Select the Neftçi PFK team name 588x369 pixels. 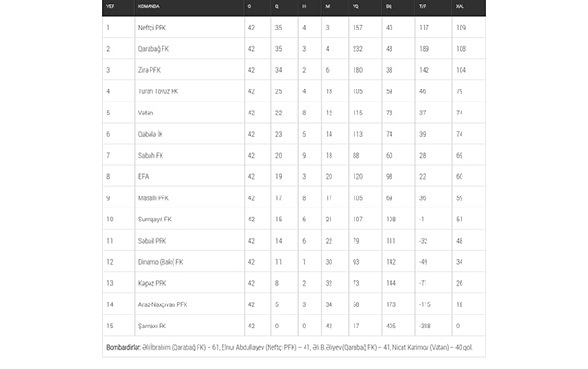coord(154,28)
